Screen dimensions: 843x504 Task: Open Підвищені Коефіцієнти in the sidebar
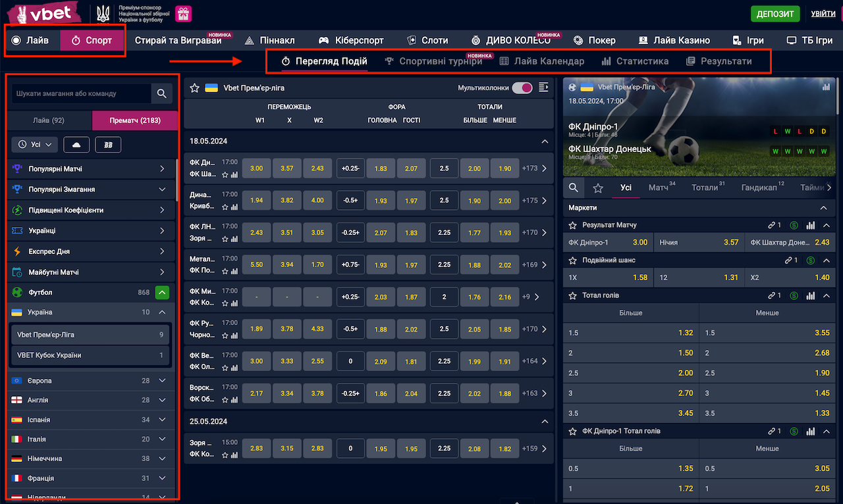click(90, 211)
